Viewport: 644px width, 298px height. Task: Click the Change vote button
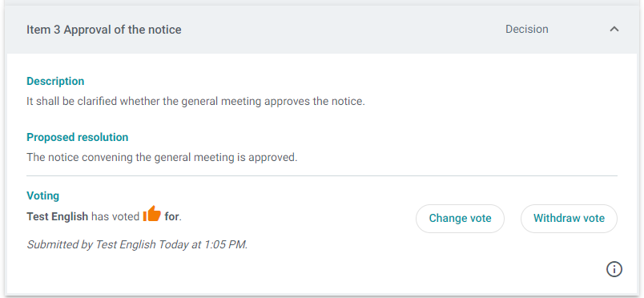click(x=460, y=218)
